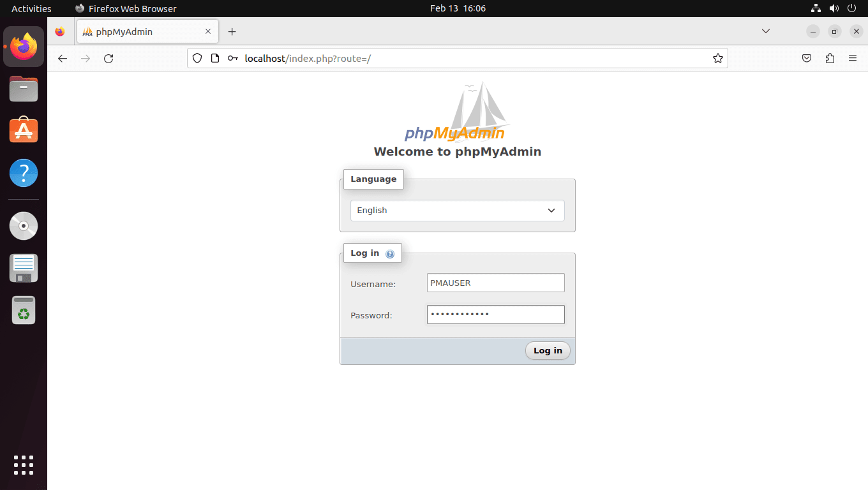
Task: Open Firefox from the Ubuntu dock
Action: 24,46
